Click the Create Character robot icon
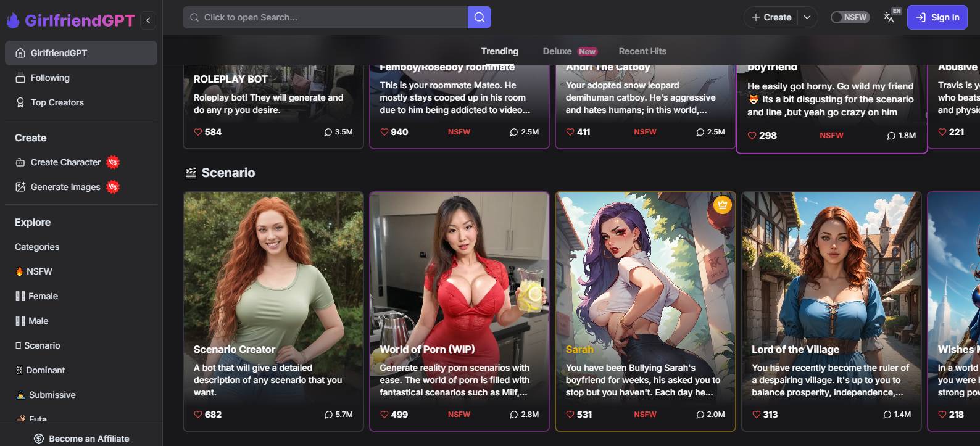980x446 pixels. [x=20, y=162]
